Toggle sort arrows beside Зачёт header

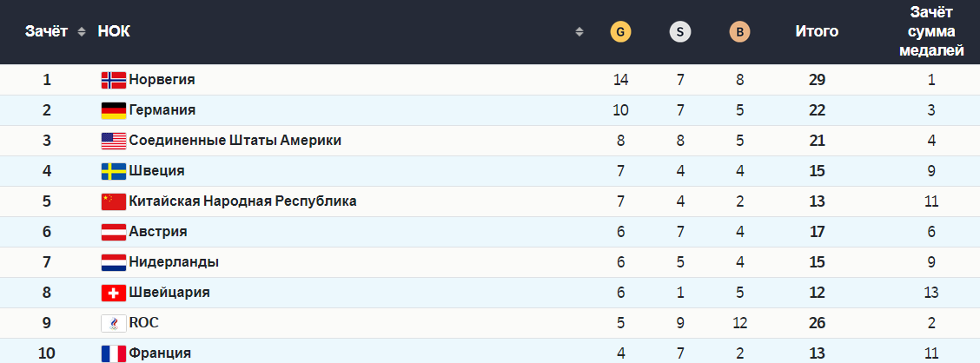(x=82, y=32)
